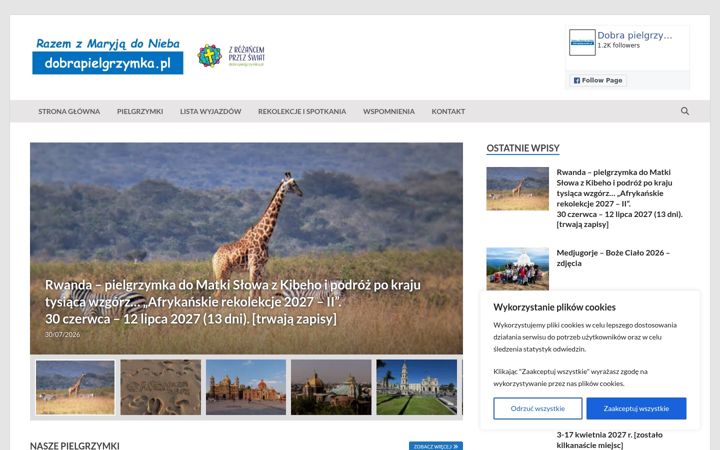Viewport: 720px width, 450px height.
Task: Open the Rwanda pielgrzymka slider headline
Action: (x=232, y=302)
